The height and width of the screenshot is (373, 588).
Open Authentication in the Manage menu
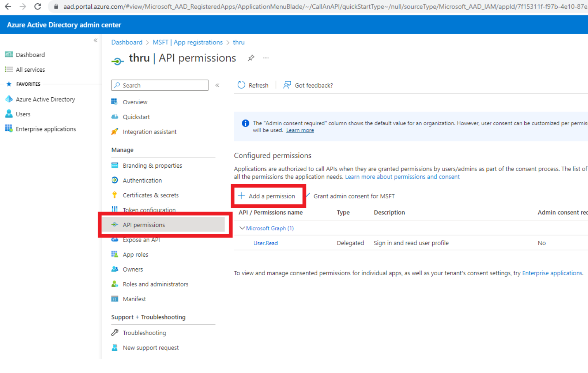(142, 180)
